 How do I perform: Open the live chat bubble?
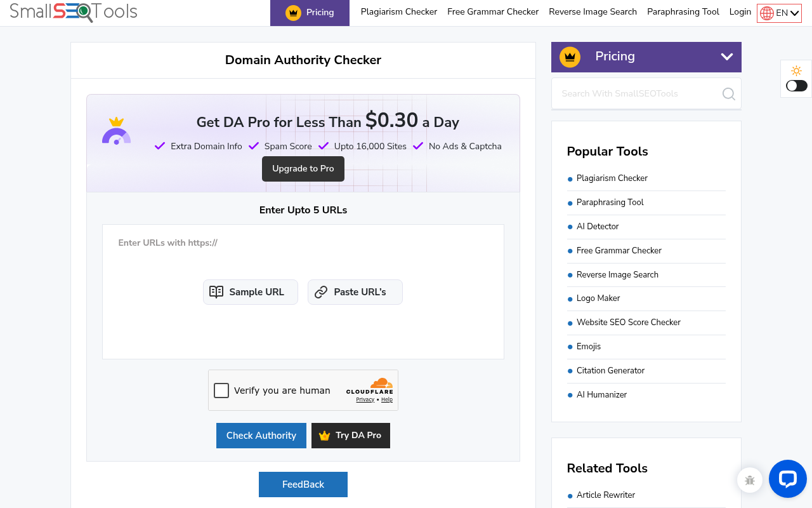(788, 479)
